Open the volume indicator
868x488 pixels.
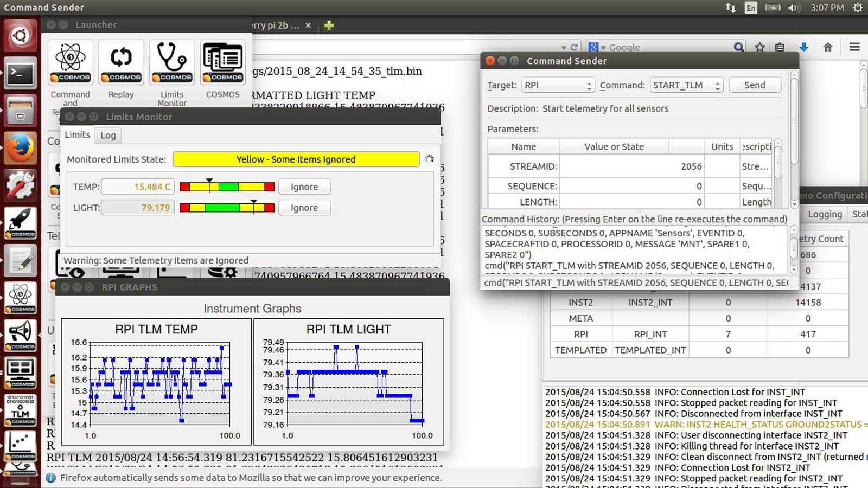[x=794, y=8]
